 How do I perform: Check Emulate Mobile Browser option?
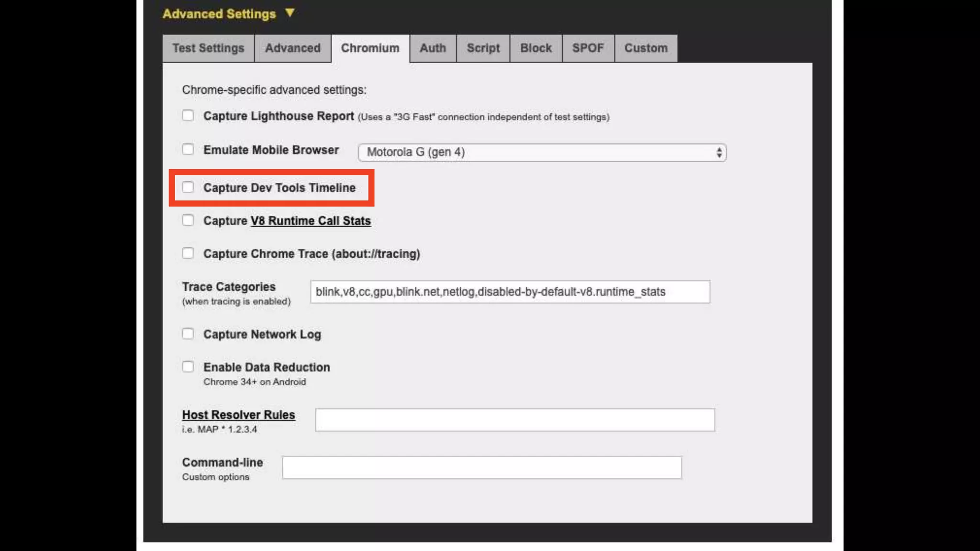pyautogui.click(x=188, y=149)
